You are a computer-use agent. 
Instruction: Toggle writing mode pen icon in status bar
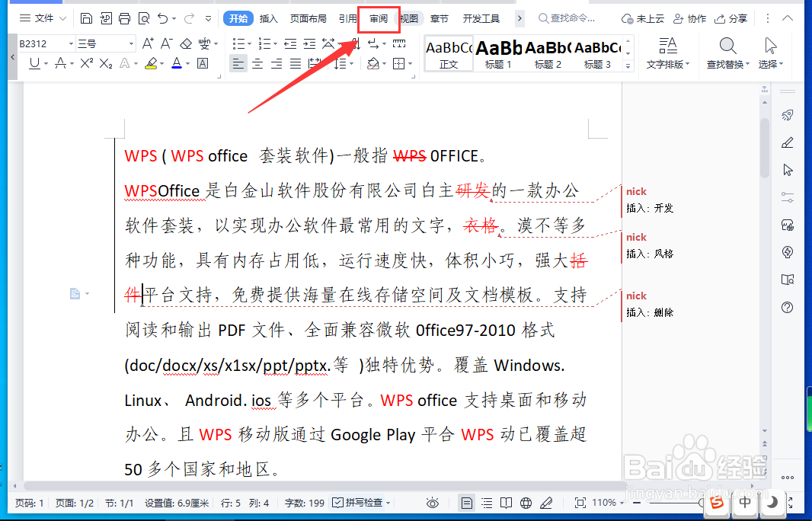(546, 503)
